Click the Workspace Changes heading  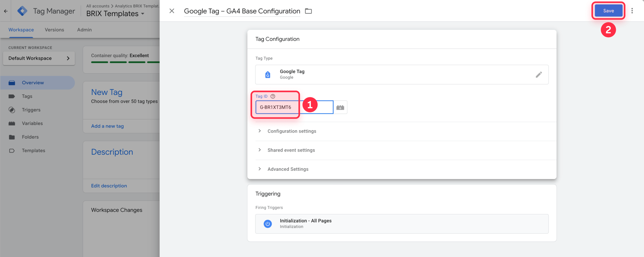pyautogui.click(x=117, y=210)
